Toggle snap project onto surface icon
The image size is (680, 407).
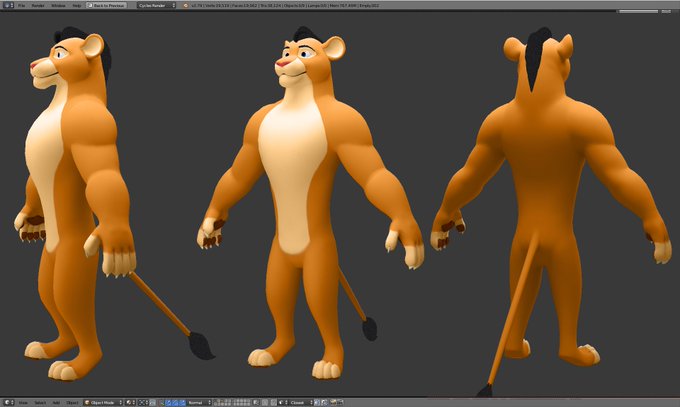tap(324, 402)
